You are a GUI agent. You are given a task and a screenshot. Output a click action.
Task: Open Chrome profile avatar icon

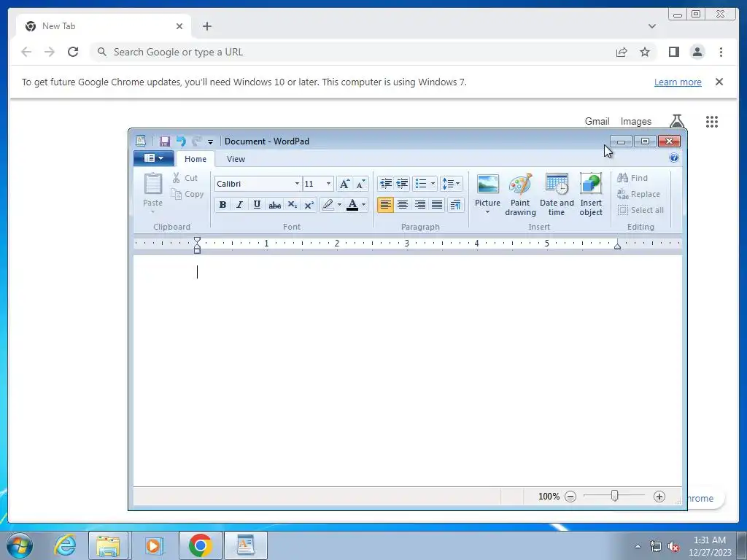[x=697, y=52]
